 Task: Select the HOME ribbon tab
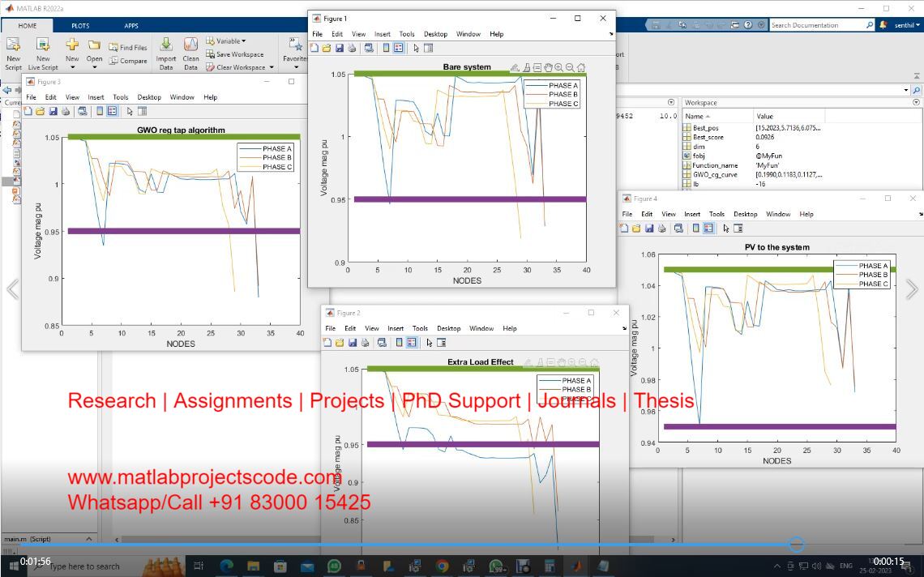tap(27, 26)
